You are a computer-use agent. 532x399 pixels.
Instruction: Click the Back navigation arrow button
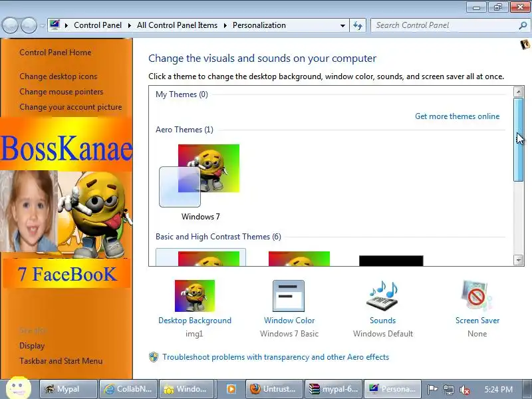click(10, 25)
